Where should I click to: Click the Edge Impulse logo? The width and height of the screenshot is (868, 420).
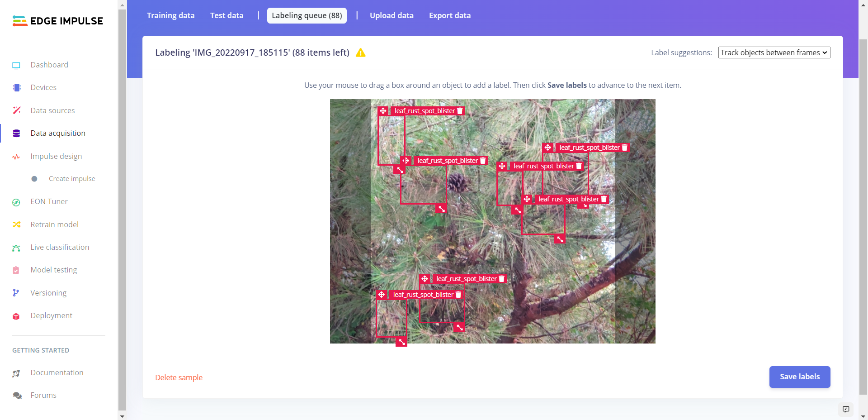(x=58, y=21)
